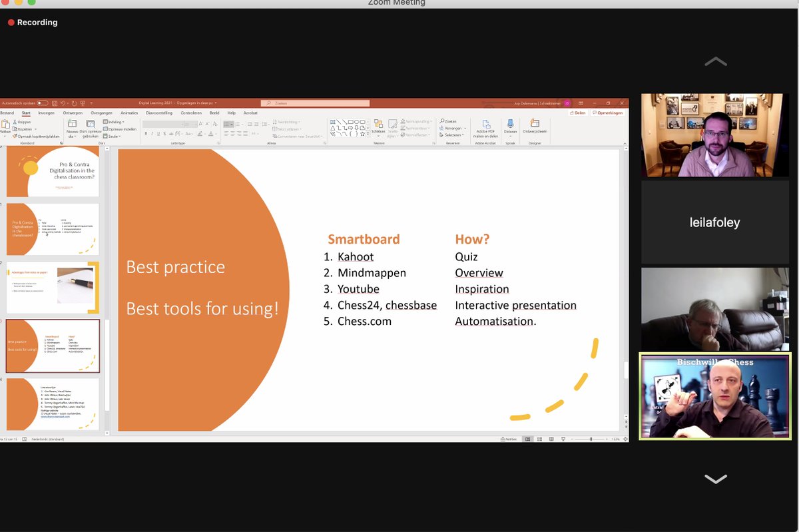This screenshot has height=532, width=799.
Task: Click the start slideshow icon in quick access toolbar
Action: point(83,103)
